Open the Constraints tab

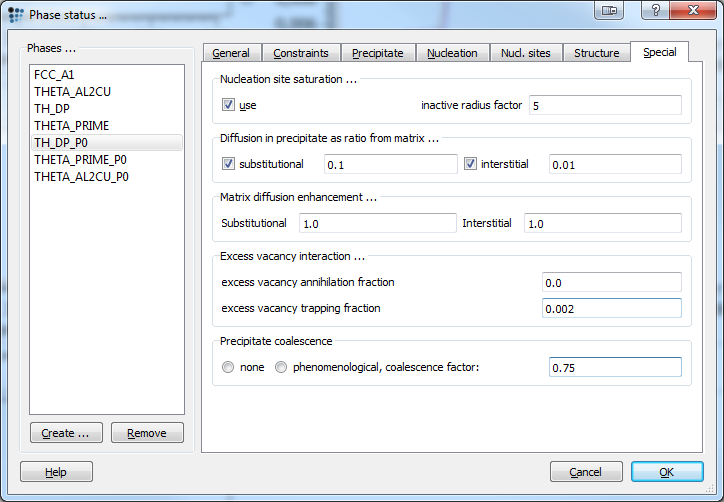[300, 53]
